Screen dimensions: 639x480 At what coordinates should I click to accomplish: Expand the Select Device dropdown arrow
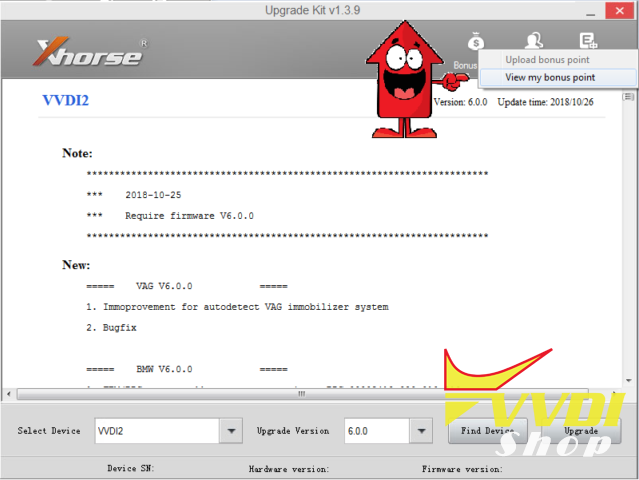[231, 431]
